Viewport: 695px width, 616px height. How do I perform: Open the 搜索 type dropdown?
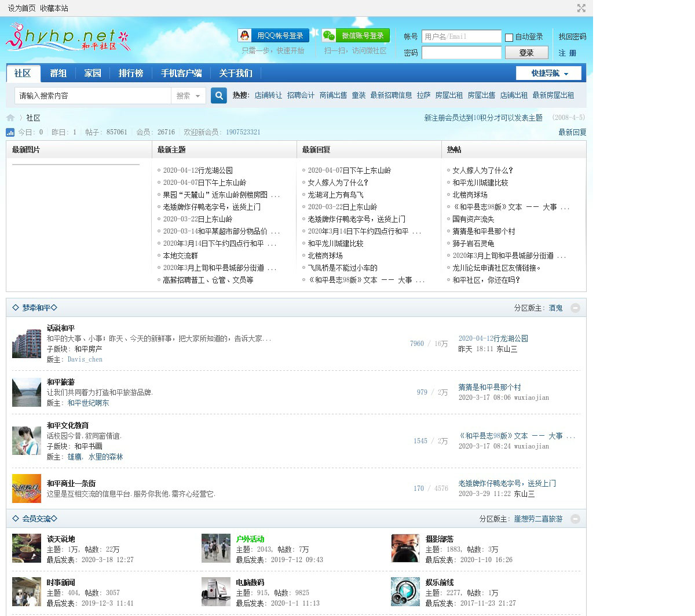pyautogui.click(x=188, y=96)
